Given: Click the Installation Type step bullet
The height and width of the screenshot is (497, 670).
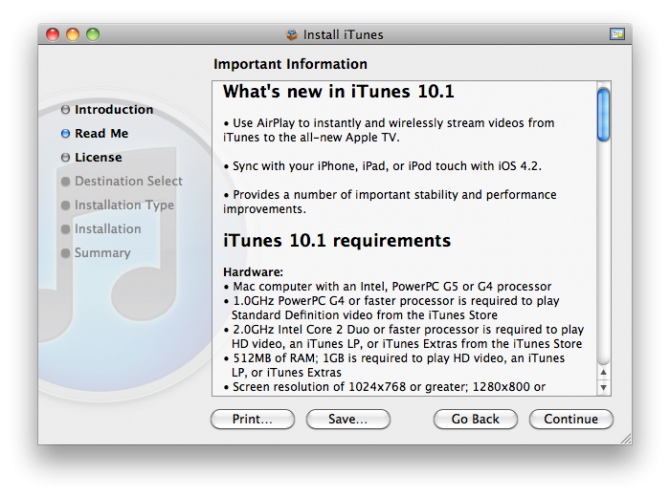Looking at the screenshot, I should [65, 206].
